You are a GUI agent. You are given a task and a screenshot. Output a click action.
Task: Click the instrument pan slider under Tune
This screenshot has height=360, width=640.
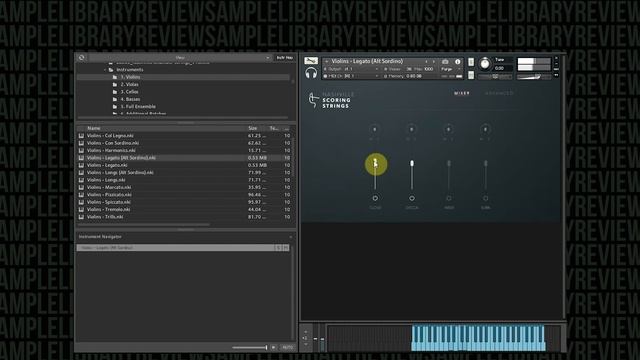pos(495,76)
